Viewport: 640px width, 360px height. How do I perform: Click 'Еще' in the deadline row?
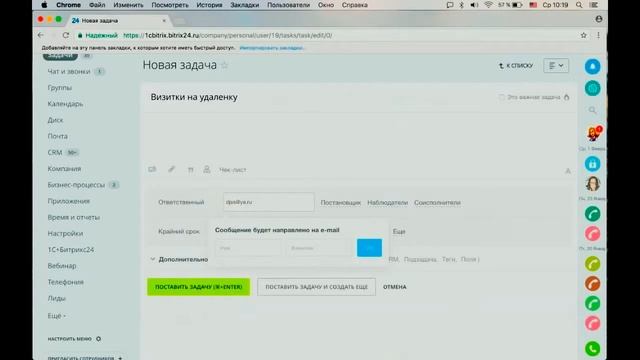pyautogui.click(x=399, y=231)
